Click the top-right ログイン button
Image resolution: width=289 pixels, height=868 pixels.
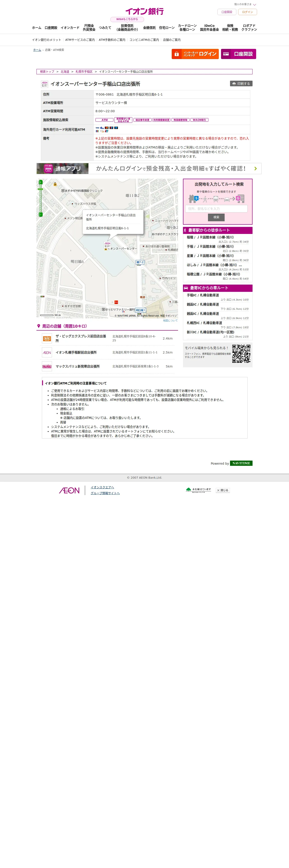247,12
